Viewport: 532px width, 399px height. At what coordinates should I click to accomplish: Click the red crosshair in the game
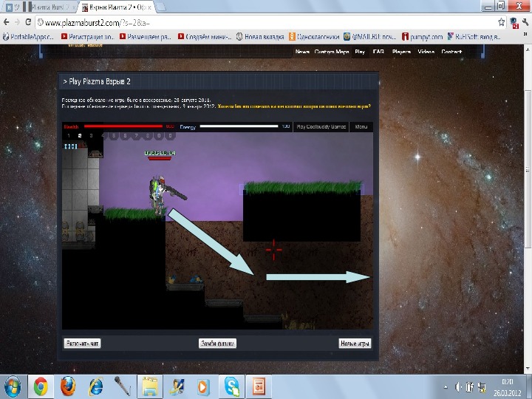coord(274,250)
